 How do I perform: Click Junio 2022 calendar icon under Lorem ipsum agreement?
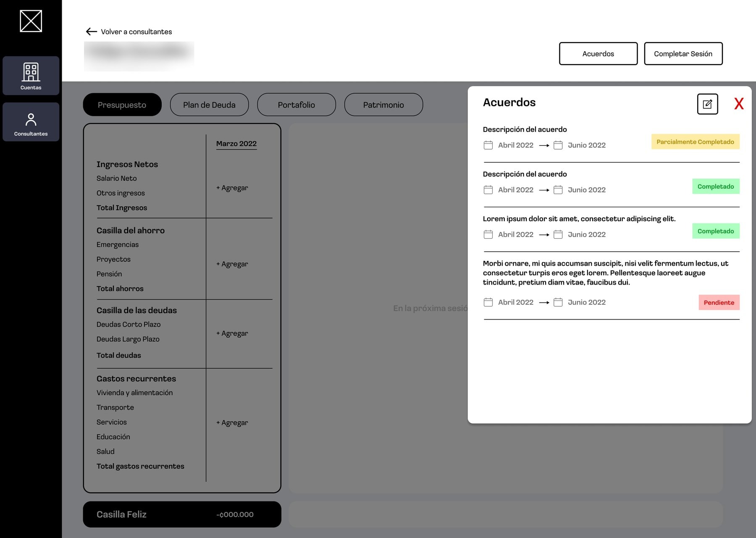point(558,234)
